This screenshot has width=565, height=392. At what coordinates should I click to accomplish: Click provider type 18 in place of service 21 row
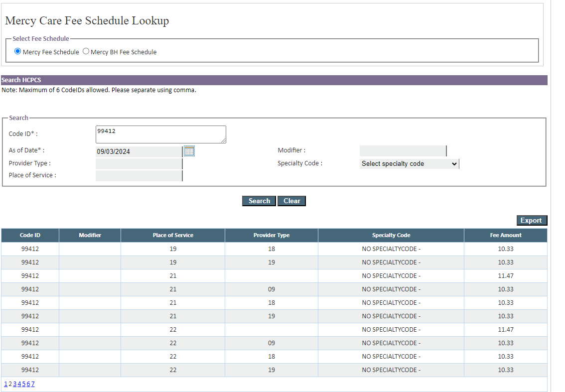(272, 303)
